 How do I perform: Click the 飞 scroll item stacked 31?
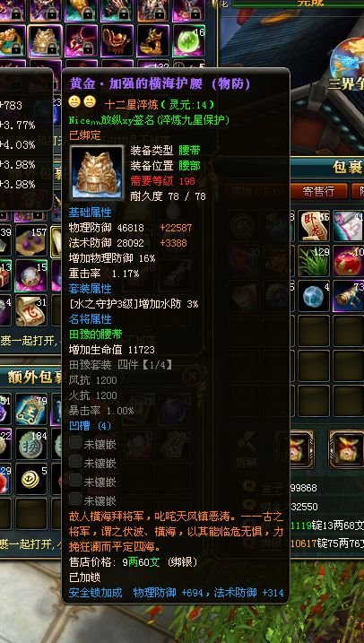pos(31,310)
